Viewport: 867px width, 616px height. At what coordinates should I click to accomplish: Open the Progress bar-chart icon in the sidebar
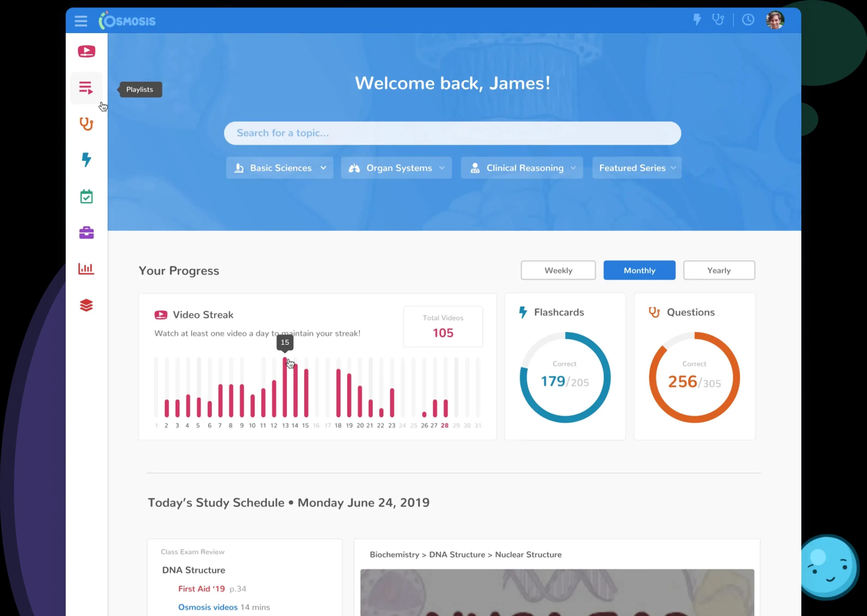tap(86, 269)
